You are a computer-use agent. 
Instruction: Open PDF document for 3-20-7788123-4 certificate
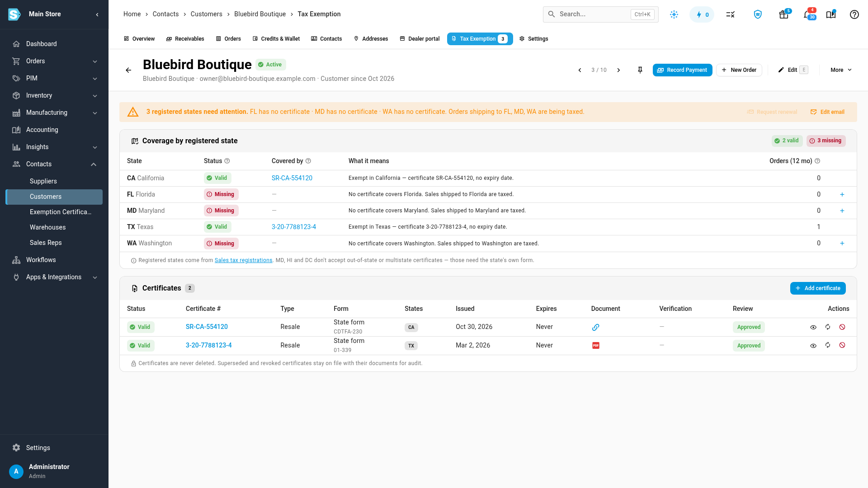(x=596, y=345)
